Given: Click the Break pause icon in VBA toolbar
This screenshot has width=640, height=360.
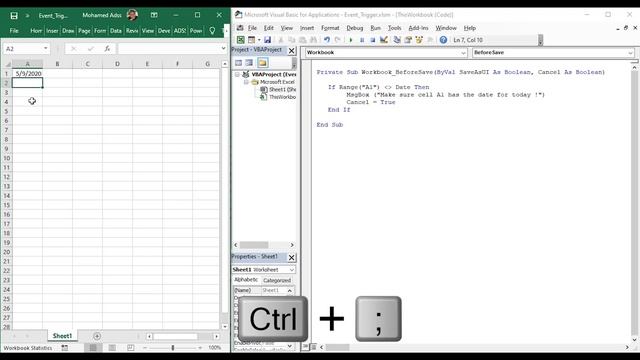Looking at the screenshot, I should point(362,40).
